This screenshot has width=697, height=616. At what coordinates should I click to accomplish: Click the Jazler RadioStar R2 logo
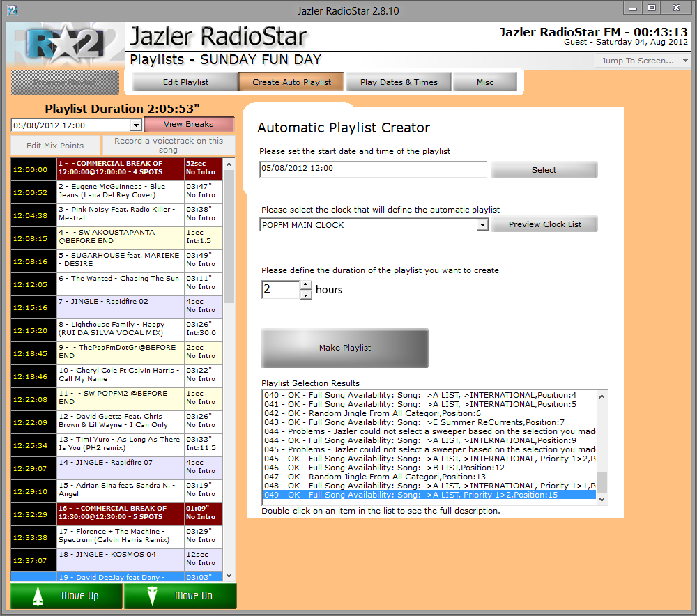pos(64,45)
